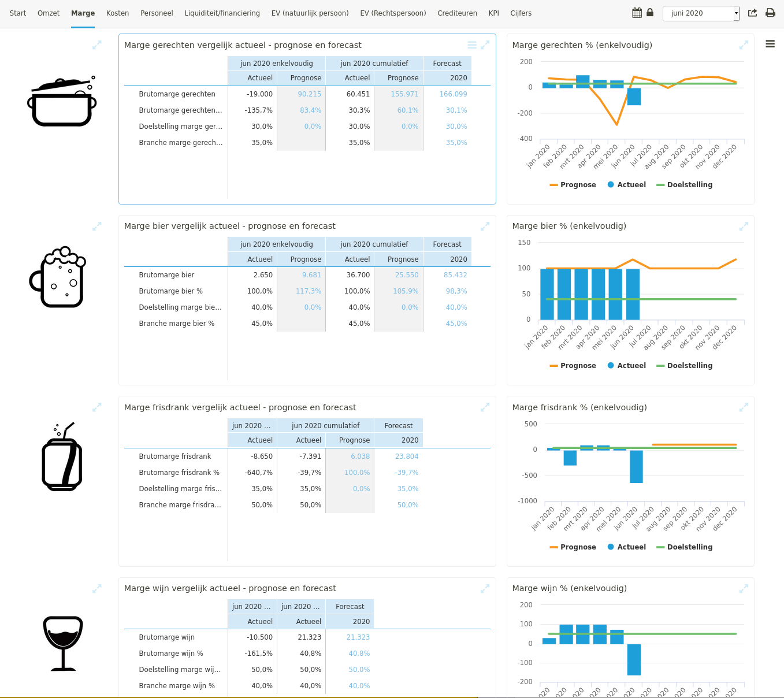The image size is (784, 698).
Task: Toggle Doelstelling series in Marge gerechten chart legend
Action: click(685, 185)
